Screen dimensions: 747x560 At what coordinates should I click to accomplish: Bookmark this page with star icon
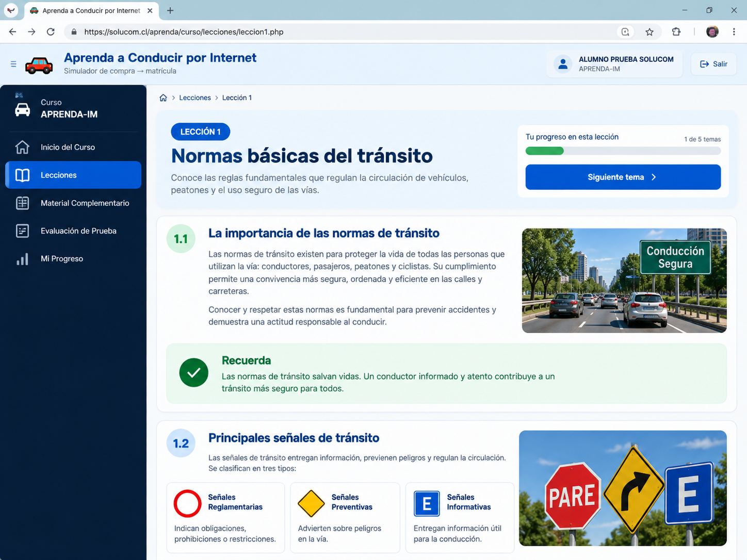649,32
